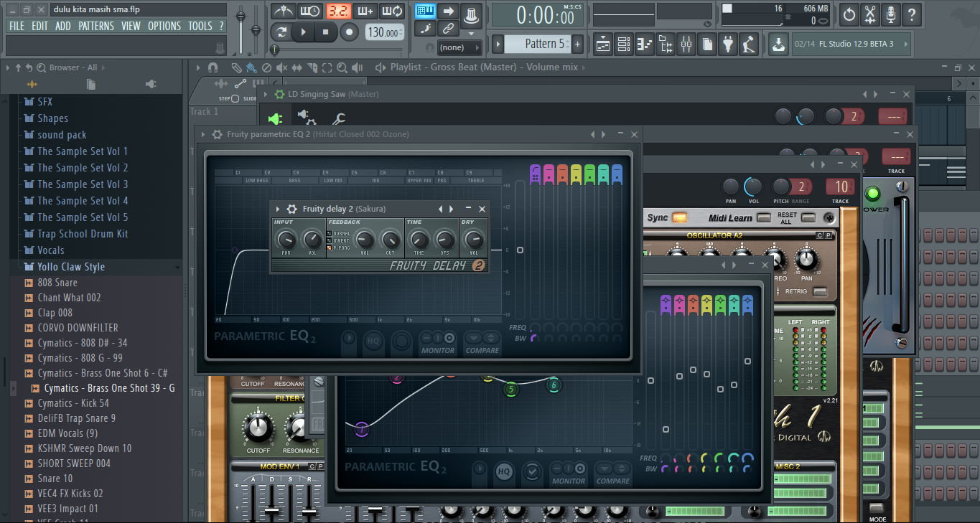Screen dimensions: 980x523
Task: Toggle the countdown 3.2 before recording button
Action: [337, 11]
